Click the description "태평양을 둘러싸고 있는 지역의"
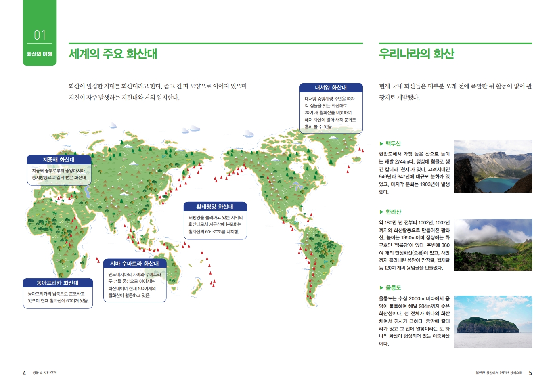Viewport: 555px width, 392px height. click(x=215, y=224)
